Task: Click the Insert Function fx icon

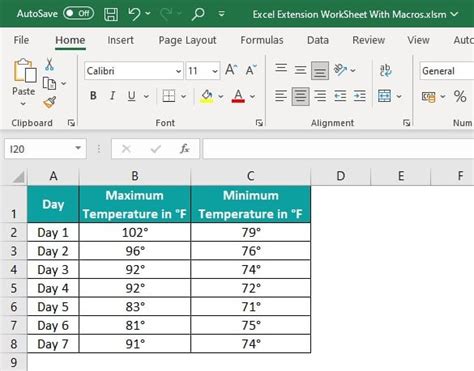Action: click(185, 149)
